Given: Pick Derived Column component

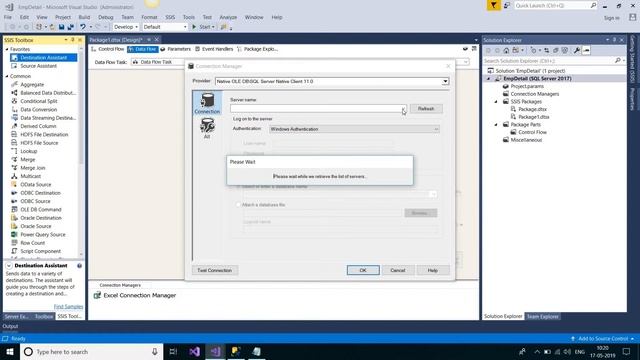Looking at the screenshot, I should click(38, 126).
